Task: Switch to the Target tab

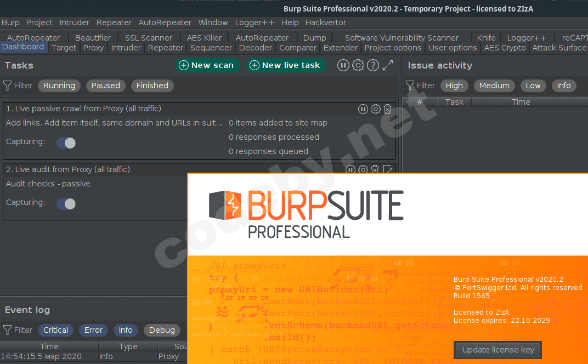Action: click(x=64, y=48)
